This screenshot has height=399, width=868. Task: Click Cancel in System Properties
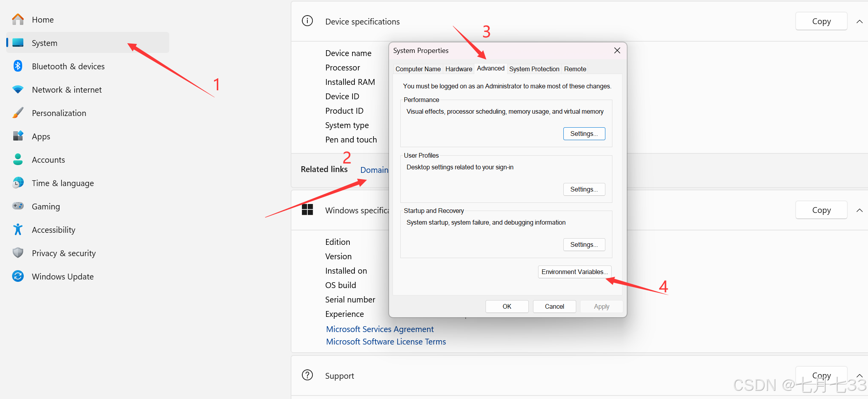tap(554, 306)
